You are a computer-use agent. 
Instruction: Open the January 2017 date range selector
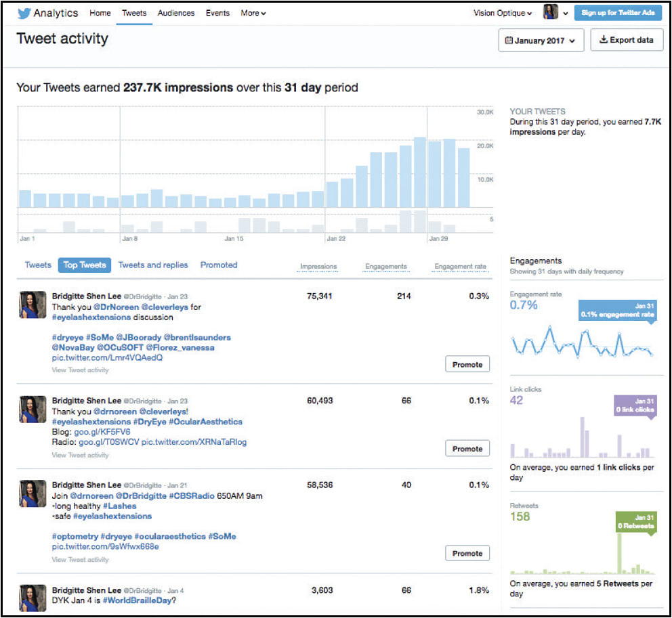click(x=541, y=40)
